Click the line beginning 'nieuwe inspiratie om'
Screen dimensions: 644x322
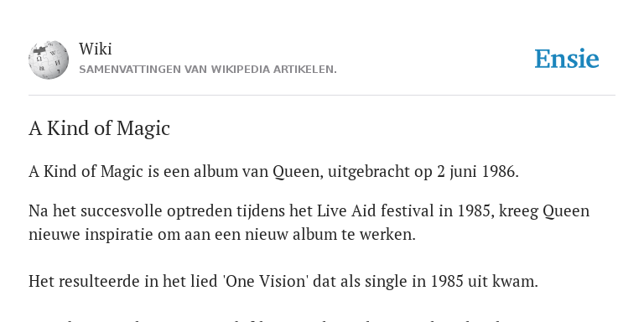pyautogui.click(x=222, y=235)
